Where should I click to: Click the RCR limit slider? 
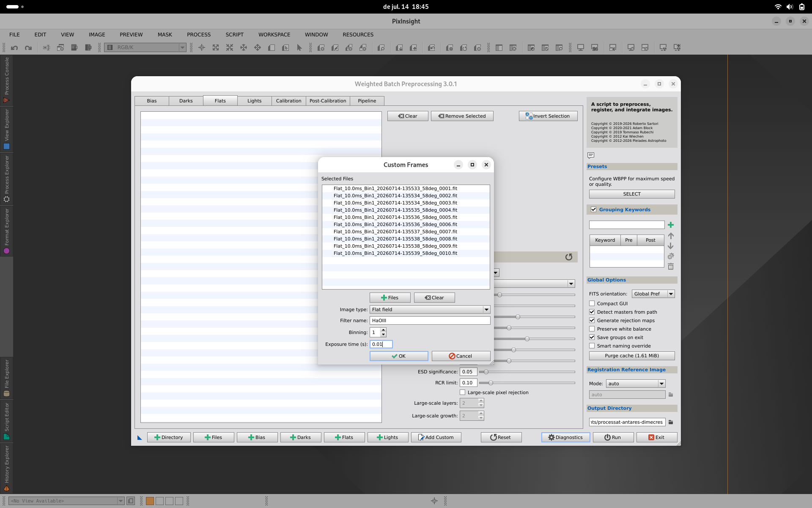point(527,383)
